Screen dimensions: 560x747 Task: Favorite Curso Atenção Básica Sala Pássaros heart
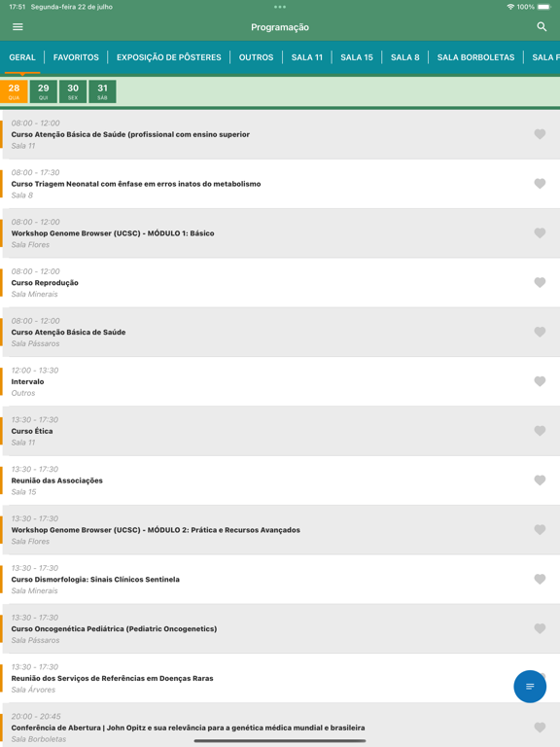click(540, 332)
